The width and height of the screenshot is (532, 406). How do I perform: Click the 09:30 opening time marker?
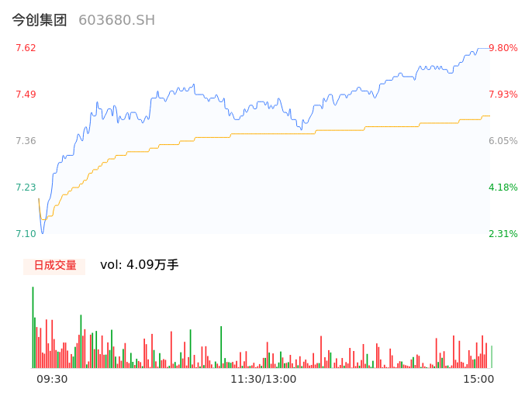[52, 379]
